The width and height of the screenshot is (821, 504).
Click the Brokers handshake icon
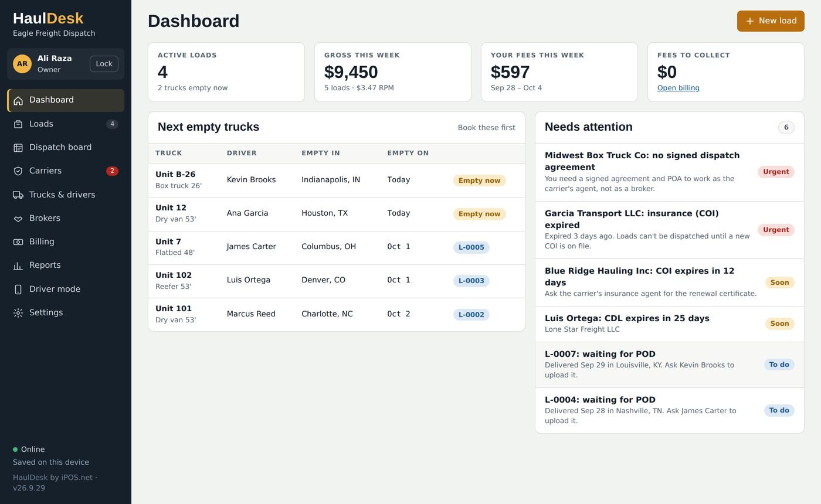[18, 219]
